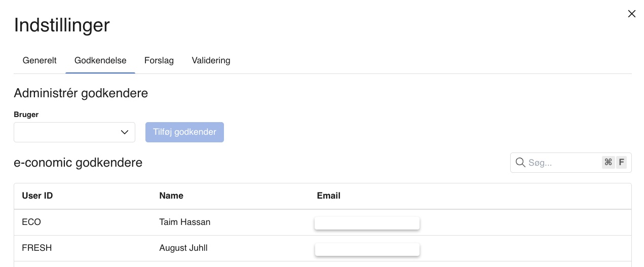Click the Email column header

(x=328, y=196)
